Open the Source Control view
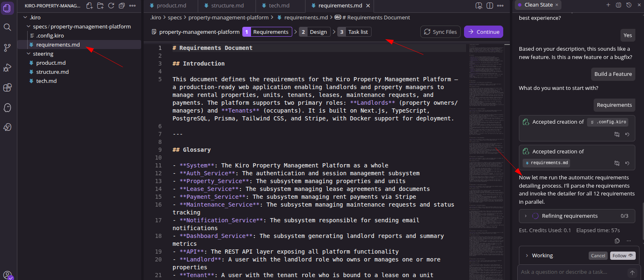The image size is (644, 280). [x=7, y=47]
